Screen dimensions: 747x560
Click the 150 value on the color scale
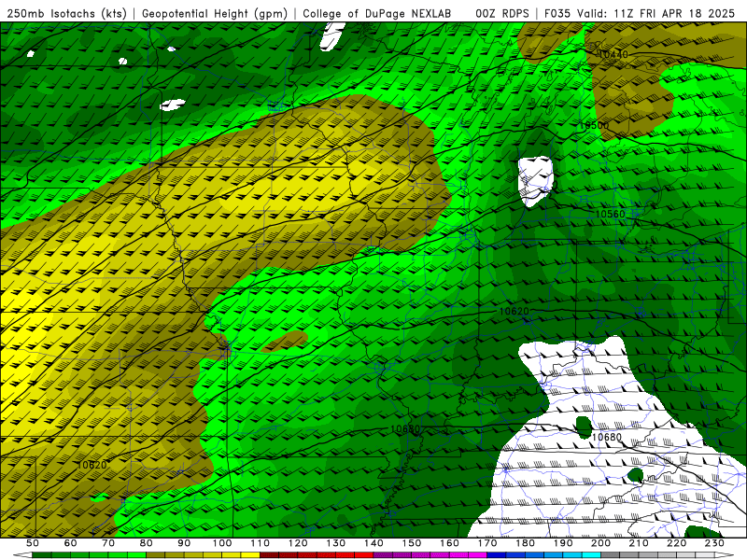point(412,543)
